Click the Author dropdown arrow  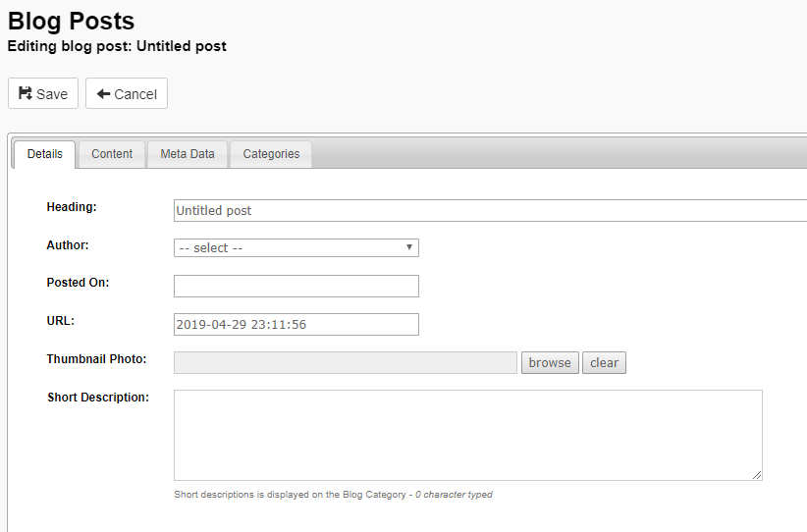pos(409,247)
